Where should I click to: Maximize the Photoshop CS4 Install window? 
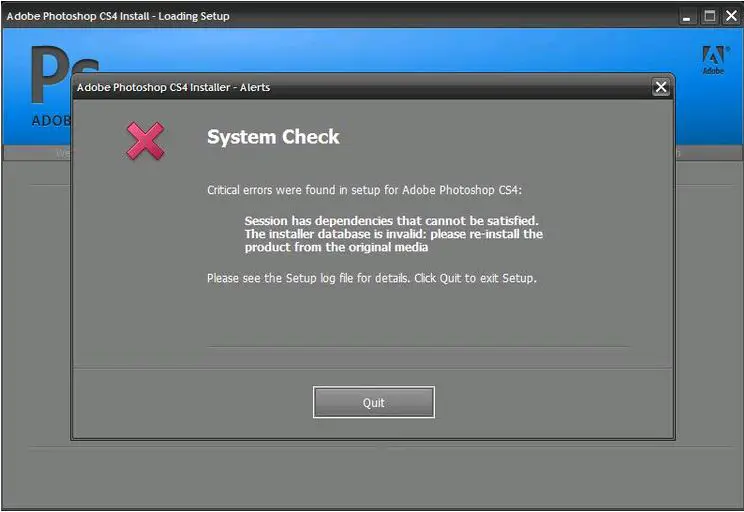click(x=709, y=16)
